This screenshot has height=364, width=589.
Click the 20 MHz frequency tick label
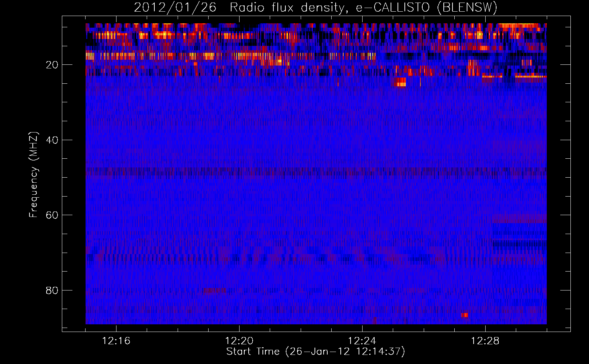[52, 65]
